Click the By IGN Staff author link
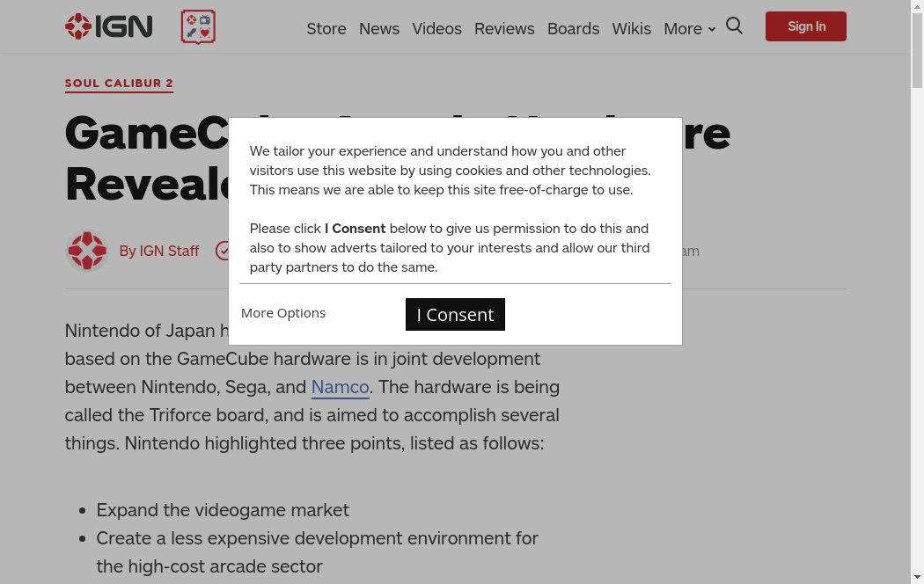Screen dimensions: 924x584 point(159,252)
